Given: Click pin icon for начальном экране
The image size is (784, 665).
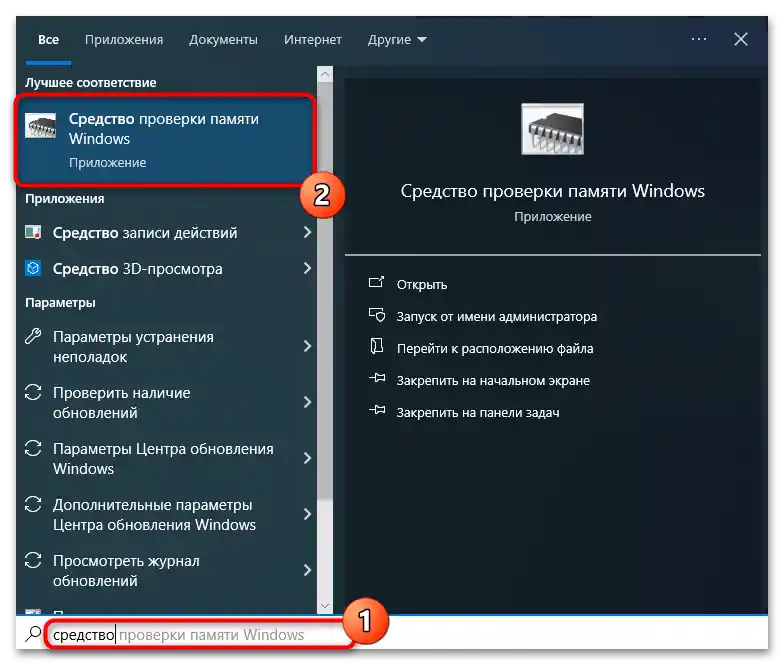Looking at the screenshot, I should point(377,378).
